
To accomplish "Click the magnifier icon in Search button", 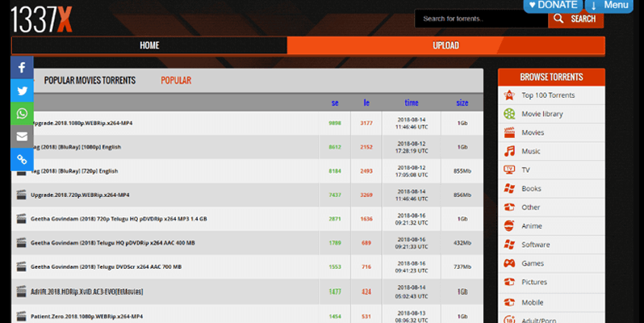I will pos(558,18).
